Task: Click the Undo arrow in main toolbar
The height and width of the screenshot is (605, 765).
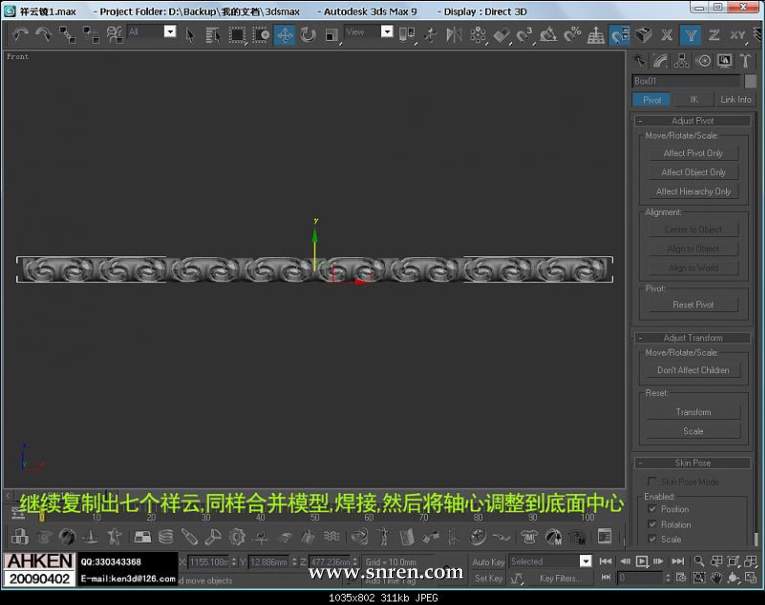Action: (20, 35)
